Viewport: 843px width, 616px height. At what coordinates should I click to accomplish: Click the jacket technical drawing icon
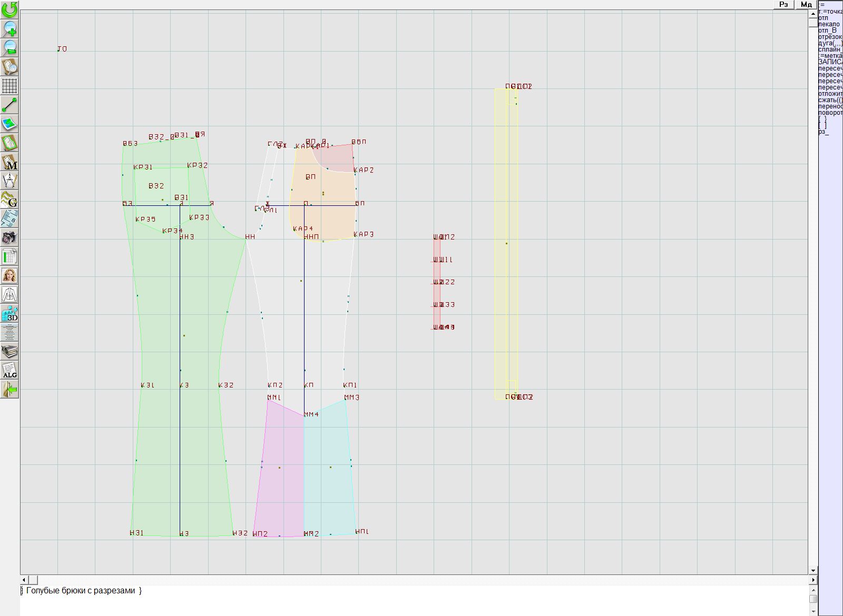pyautogui.click(x=9, y=294)
